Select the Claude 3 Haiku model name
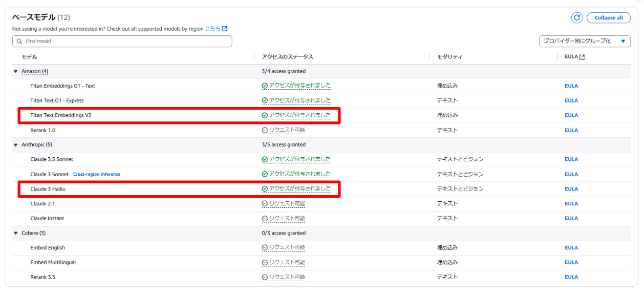Viewport: 644px width, 294px height. (x=48, y=189)
